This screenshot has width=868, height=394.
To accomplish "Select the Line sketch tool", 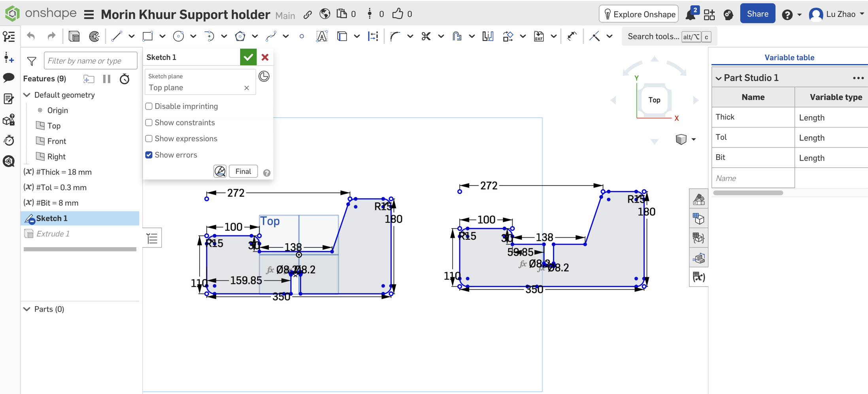I will click(x=116, y=36).
